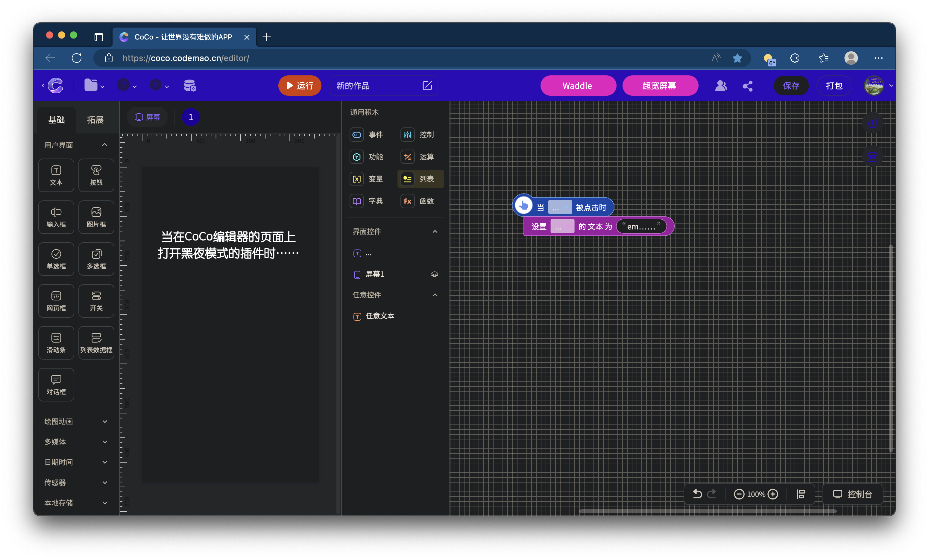The image size is (929, 560).
Task: Select the 列表数据框 list widget
Action: click(x=96, y=343)
